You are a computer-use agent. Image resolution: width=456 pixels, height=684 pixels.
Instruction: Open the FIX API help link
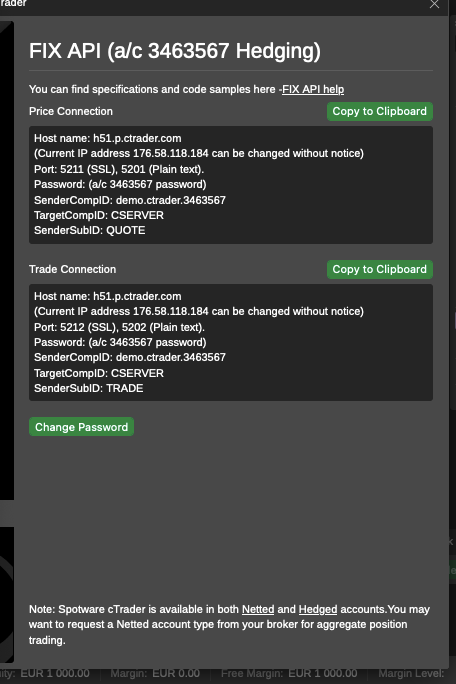click(x=313, y=89)
